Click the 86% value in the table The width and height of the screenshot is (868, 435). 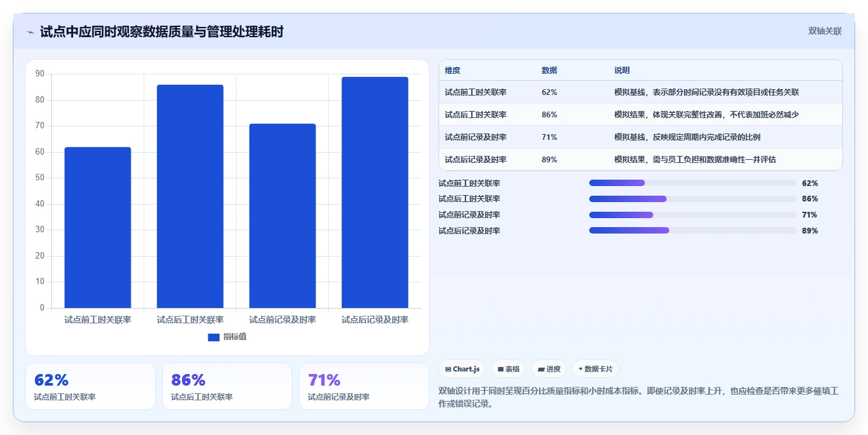pos(549,115)
